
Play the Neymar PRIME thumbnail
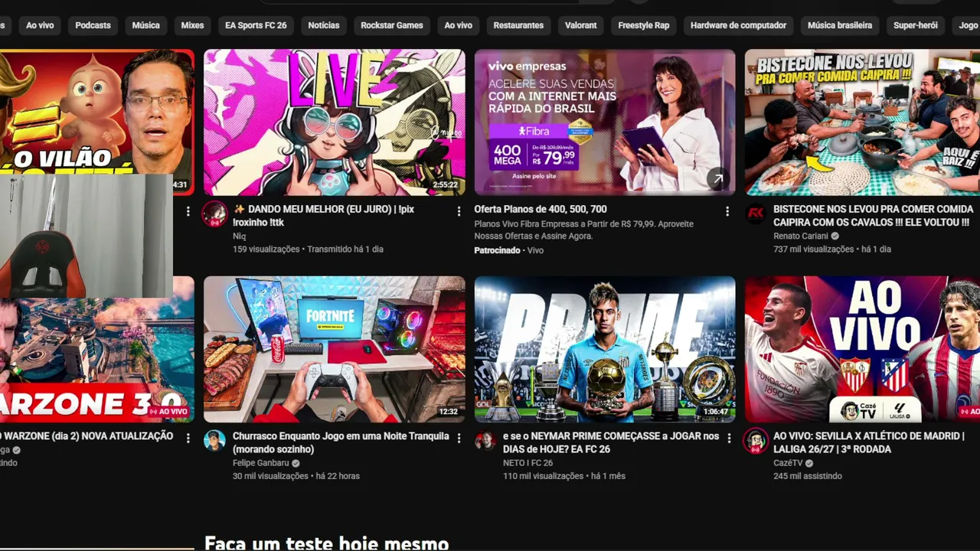coord(605,350)
